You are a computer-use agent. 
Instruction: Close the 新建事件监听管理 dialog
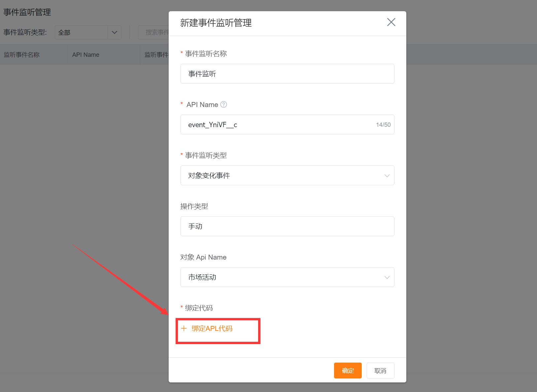coord(391,22)
